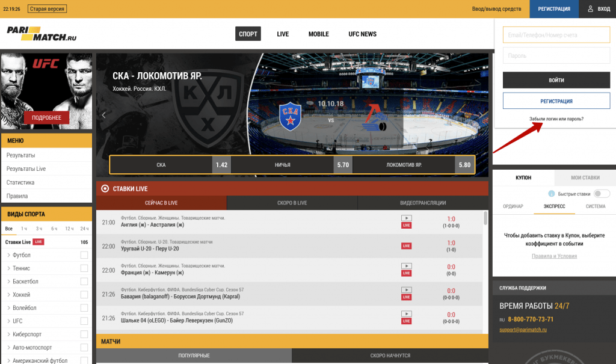Open the UFC NEWS navigation item

(362, 34)
